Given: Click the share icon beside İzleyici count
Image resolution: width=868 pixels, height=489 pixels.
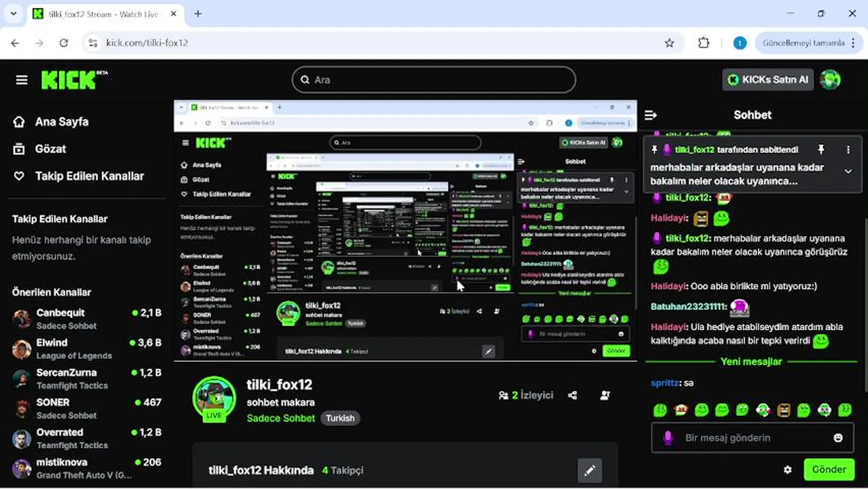Looking at the screenshot, I should click(573, 395).
